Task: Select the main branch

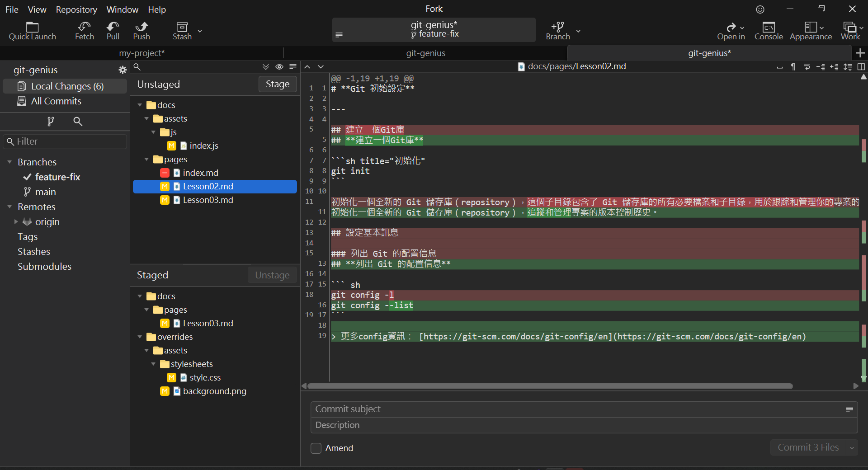Action: coord(45,192)
